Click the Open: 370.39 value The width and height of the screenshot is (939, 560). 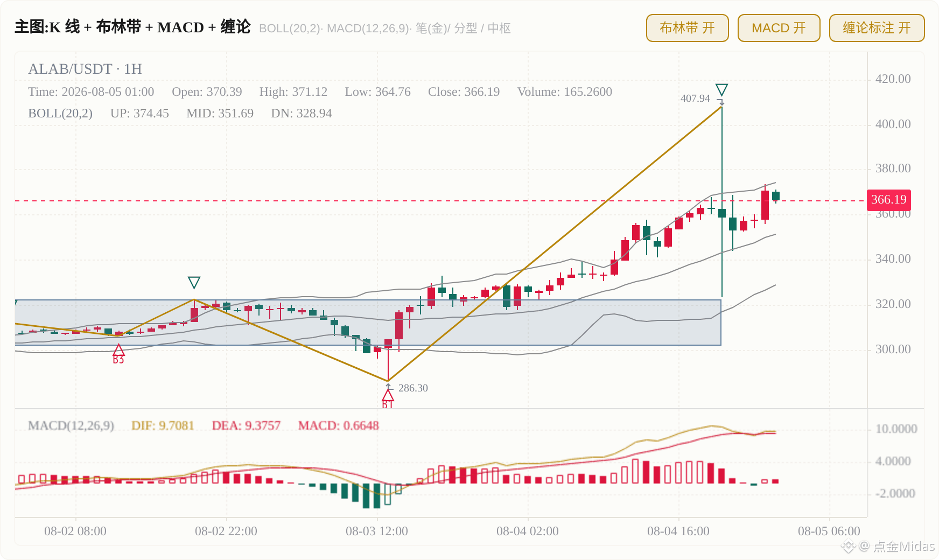(207, 92)
